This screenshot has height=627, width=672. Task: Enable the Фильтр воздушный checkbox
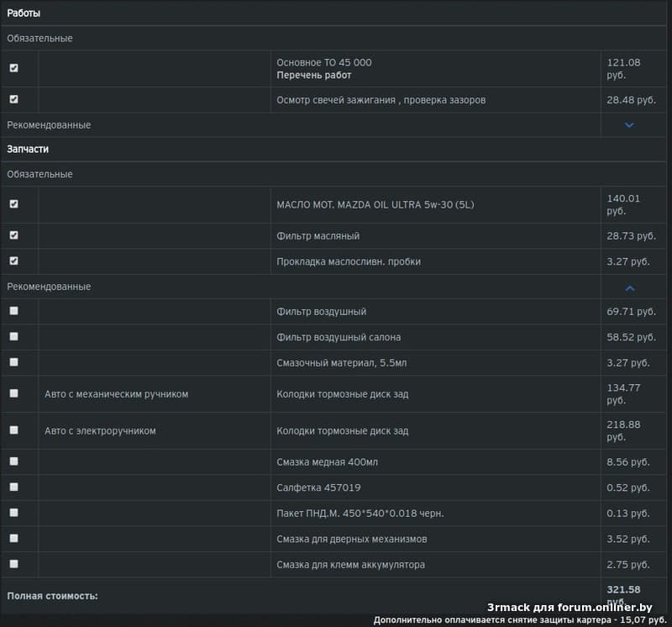point(13,311)
